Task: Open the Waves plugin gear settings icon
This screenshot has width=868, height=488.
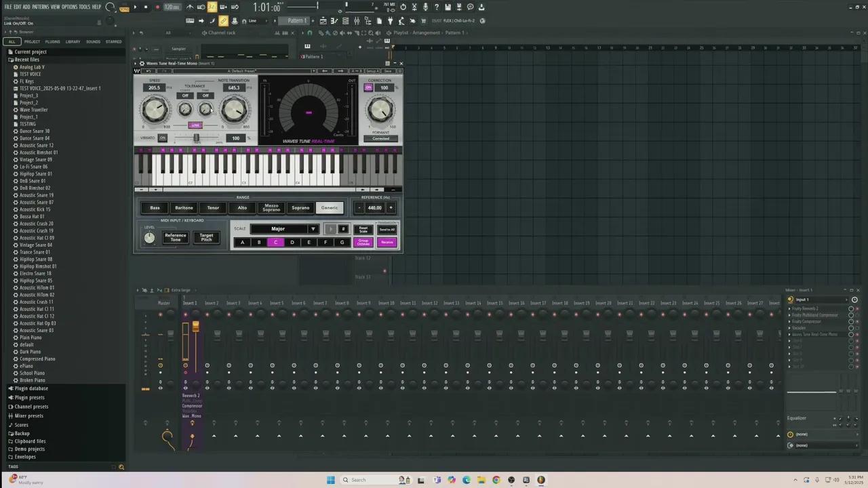Action: pos(141,63)
